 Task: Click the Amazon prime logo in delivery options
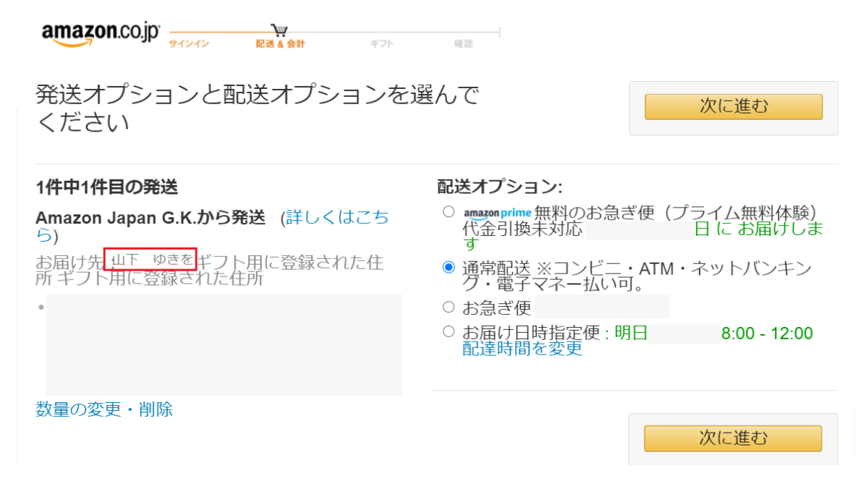click(497, 213)
